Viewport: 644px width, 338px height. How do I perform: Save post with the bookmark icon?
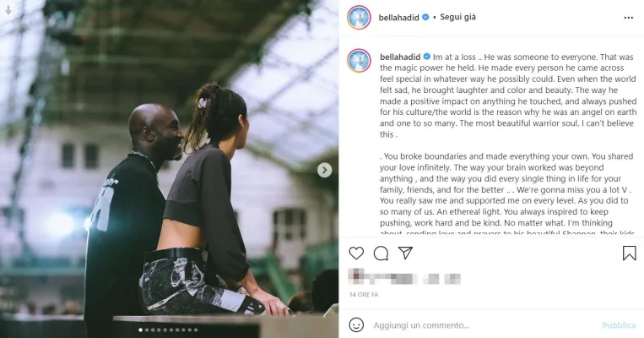point(629,253)
